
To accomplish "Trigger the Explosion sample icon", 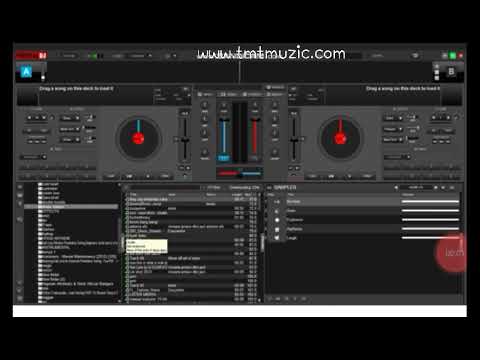I will [x=277, y=220].
